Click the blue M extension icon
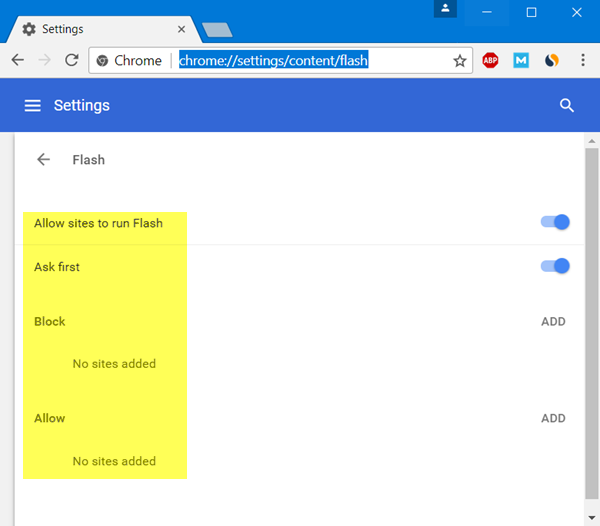This screenshot has width=600, height=526. coord(521,60)
